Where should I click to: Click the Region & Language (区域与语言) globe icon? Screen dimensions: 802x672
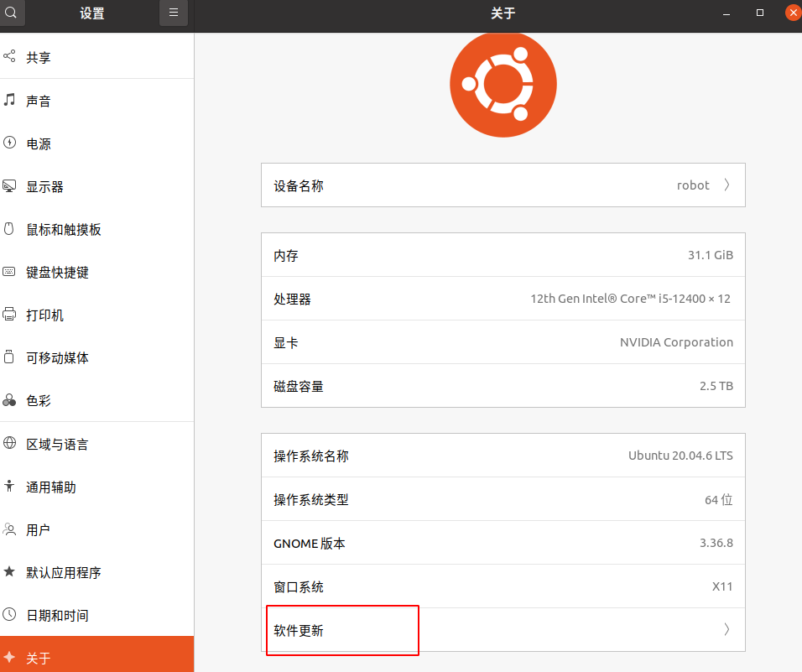pyautogui.click(x=10, y=443)
